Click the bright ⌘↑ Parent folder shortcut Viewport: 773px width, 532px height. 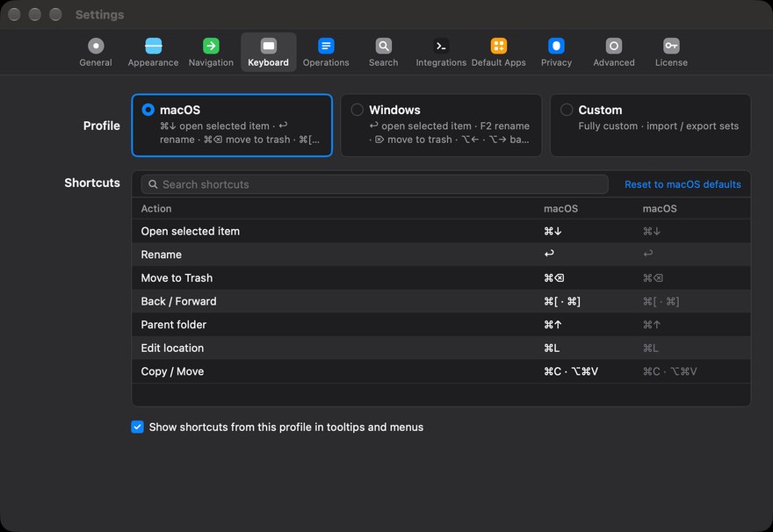pos(553,325)
